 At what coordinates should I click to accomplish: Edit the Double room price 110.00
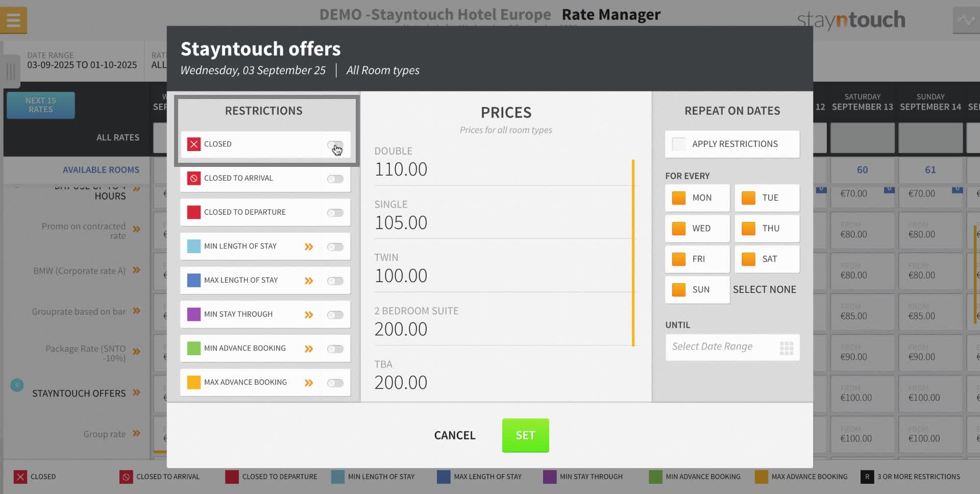pos(401,169)
